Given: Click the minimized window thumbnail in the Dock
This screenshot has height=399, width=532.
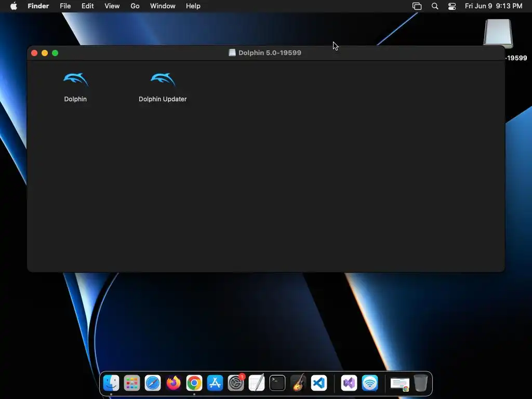Looking at the screenshot, I should coord(400,384).
